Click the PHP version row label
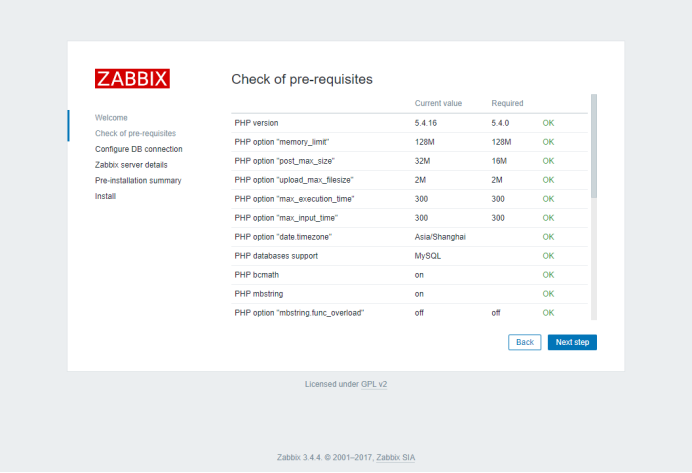The width and height of the screenshot is (692, 473). [256, 123]
